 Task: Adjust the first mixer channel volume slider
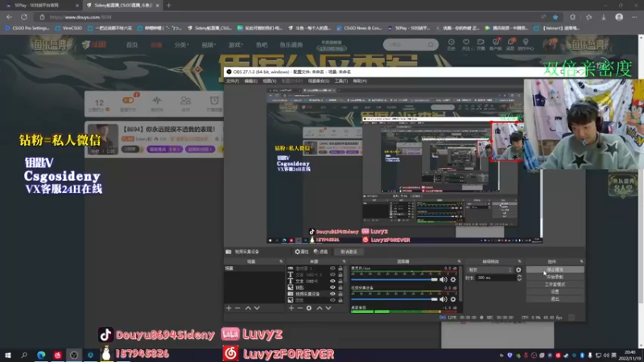click(394, 279)
